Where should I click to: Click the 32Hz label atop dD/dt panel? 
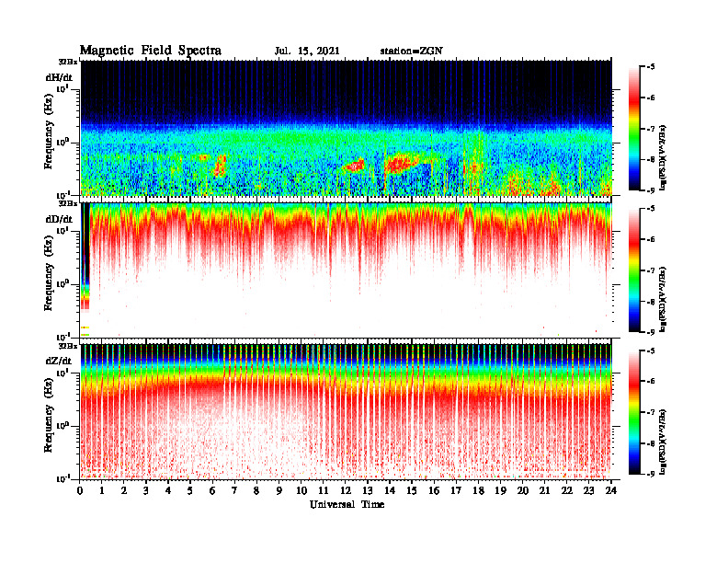[x=68, y=203]
